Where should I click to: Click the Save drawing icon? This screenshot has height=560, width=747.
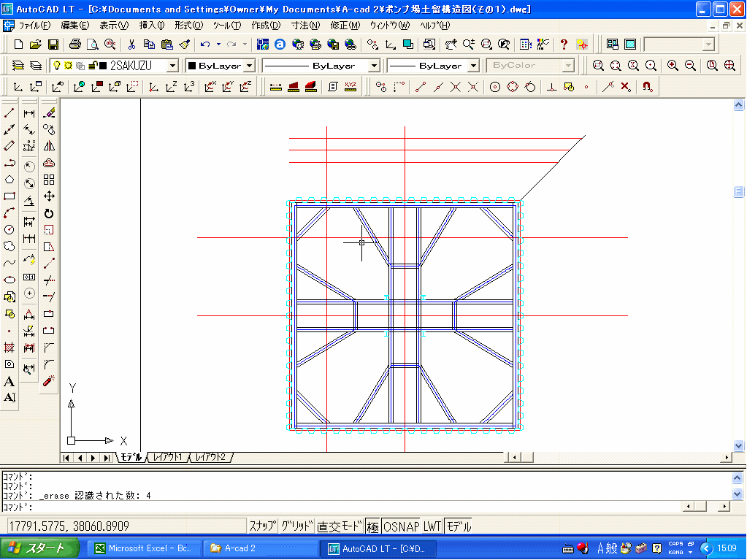click(53, 45)
